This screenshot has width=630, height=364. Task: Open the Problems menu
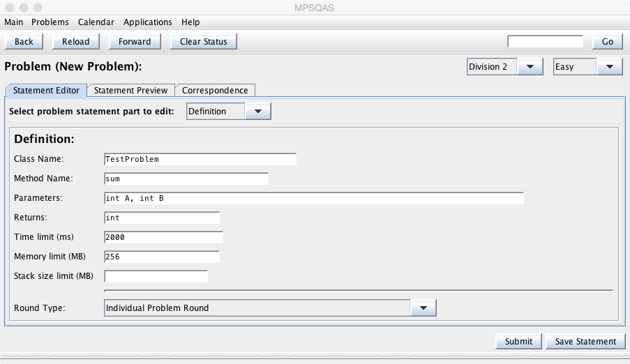coord(50,22)
